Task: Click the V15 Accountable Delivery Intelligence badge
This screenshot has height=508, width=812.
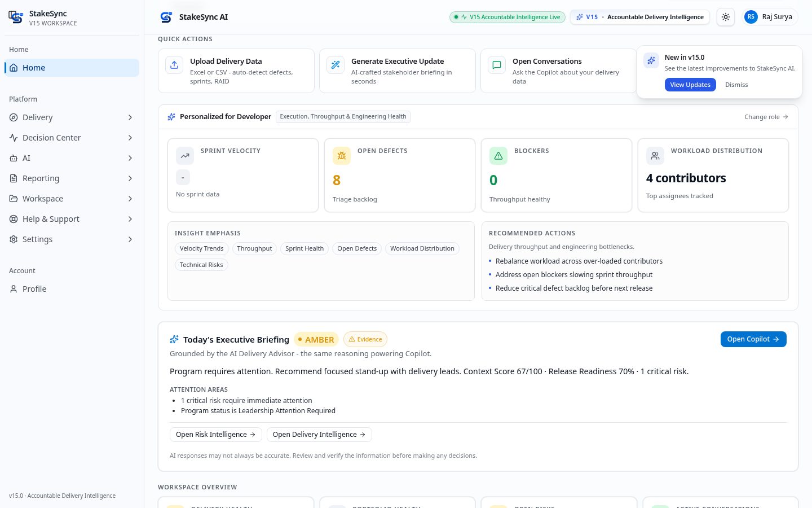Action: tap(640, 17)
